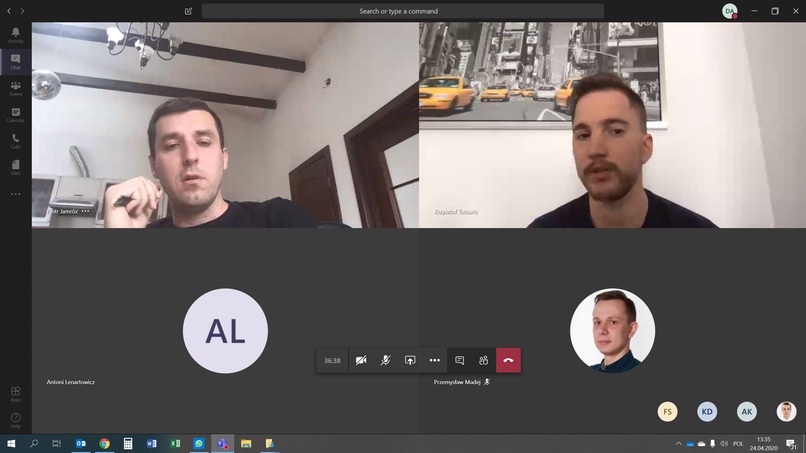806x453 pixels.
Task: Open the share screen tray
Action: pyautogui.click(x=410, y=360)
